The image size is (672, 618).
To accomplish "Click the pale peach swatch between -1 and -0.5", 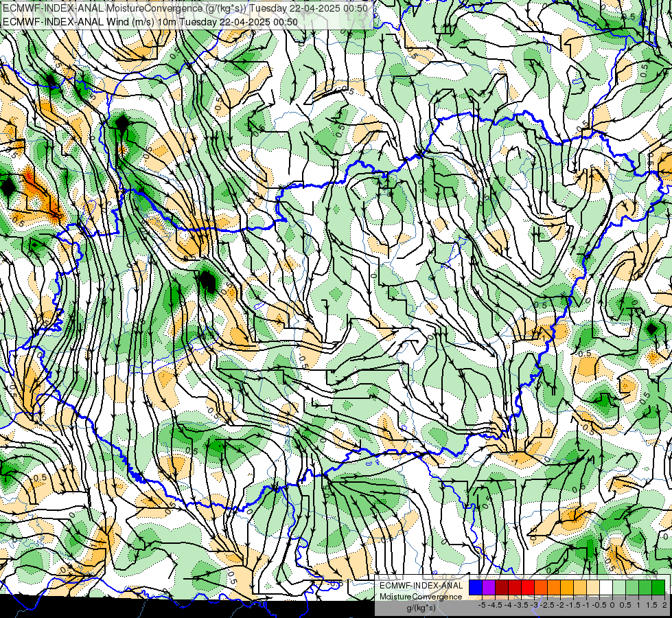I will [x=593, y=588].
